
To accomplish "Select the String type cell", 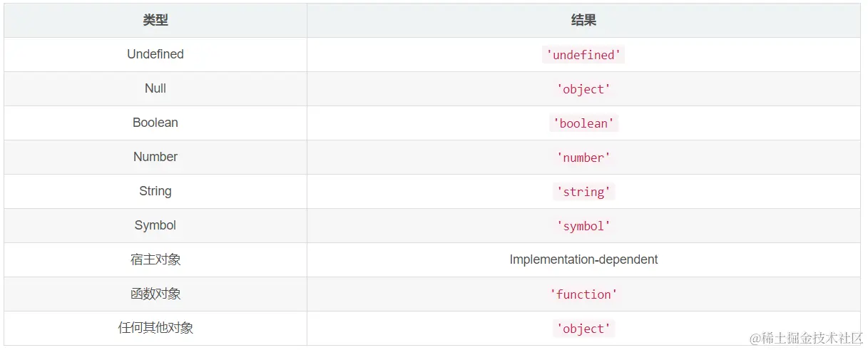I will coord(155,191).
